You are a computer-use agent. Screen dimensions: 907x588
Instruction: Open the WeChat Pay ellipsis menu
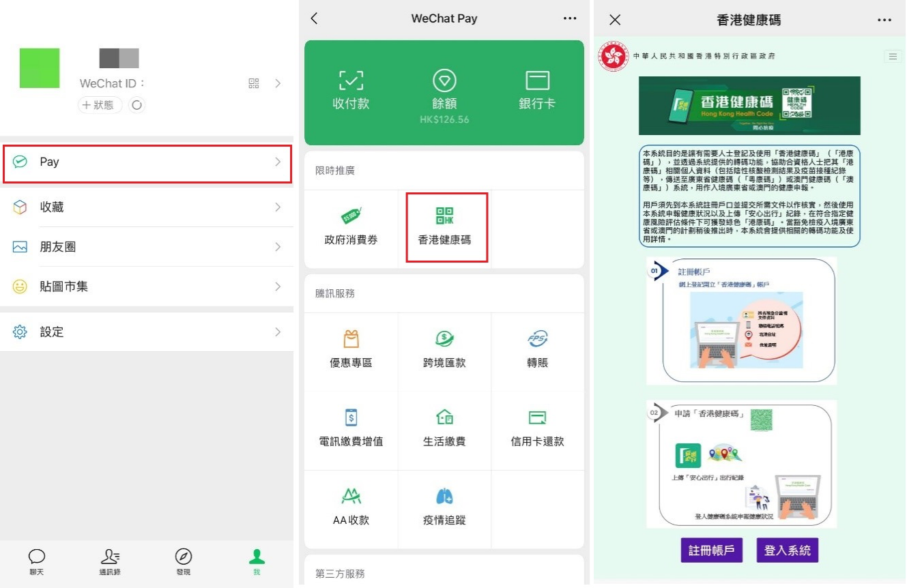[571, 18]
